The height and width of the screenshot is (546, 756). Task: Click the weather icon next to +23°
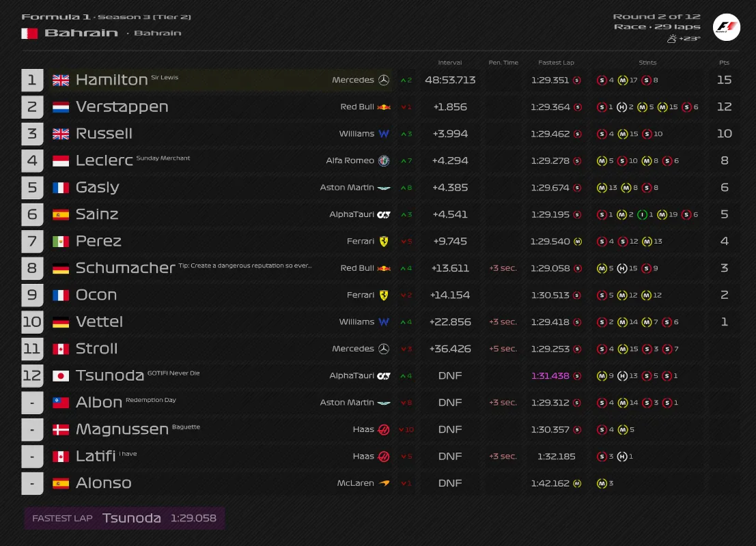671,39
